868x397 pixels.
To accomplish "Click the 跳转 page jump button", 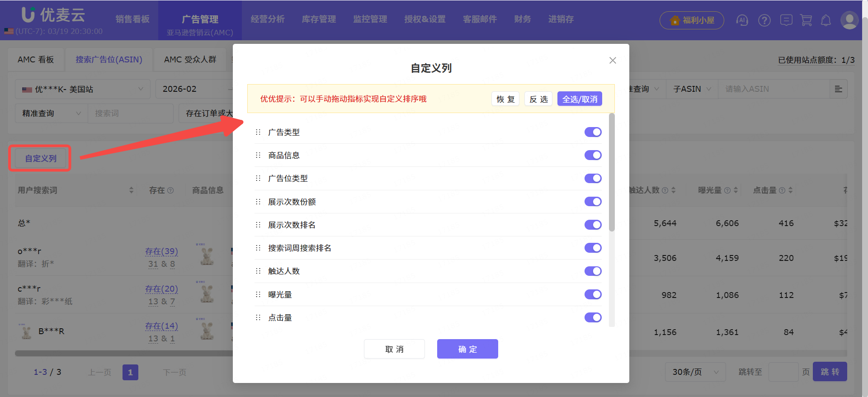I will point(830,372).
